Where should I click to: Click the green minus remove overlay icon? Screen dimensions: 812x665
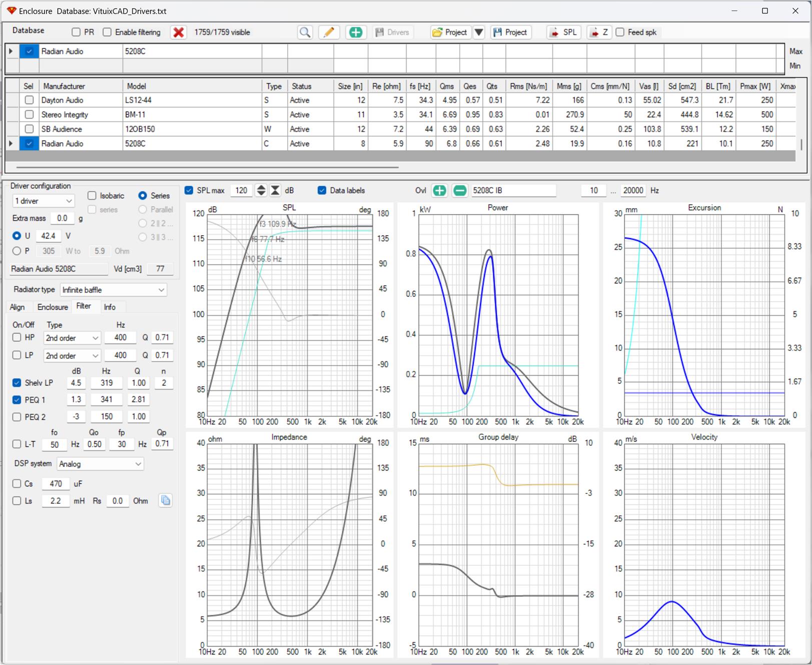point(460,191)
